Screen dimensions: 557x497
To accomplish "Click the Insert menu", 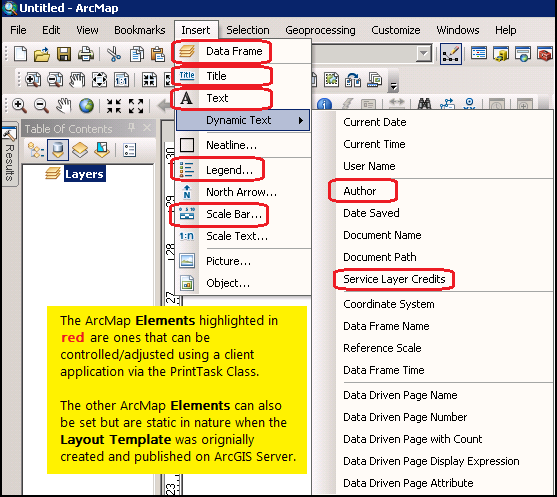I will pyautogui.click(x=196, y=30).
